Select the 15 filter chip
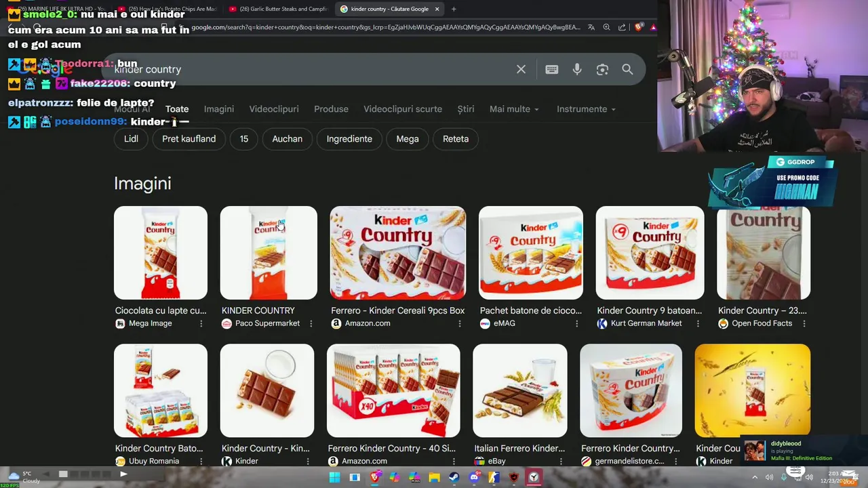The height and width of the screenshot is (488, 868). pos(244,139)
